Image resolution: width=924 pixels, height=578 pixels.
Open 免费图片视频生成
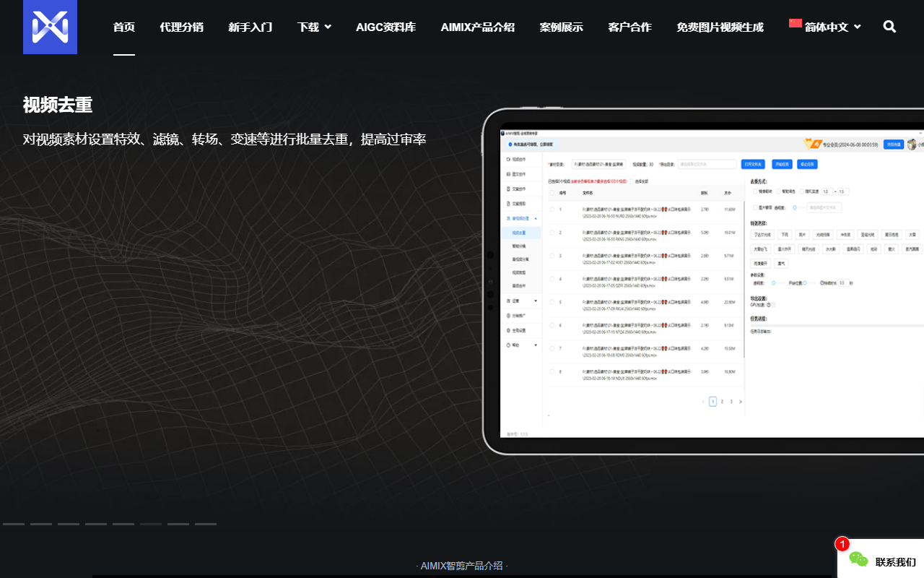[720, 27]
